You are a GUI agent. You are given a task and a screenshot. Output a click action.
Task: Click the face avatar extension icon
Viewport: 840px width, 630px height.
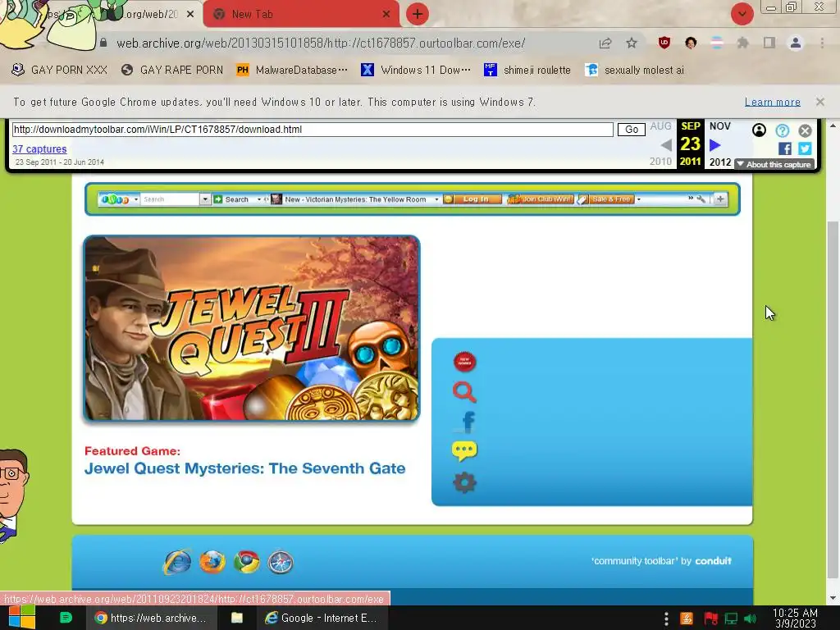(691, 43)
